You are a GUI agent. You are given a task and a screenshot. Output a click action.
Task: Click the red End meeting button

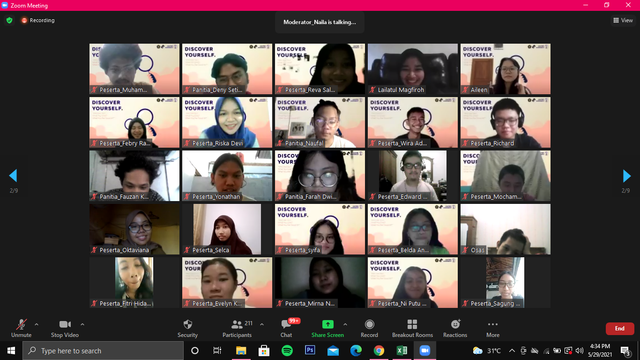pyautogui.click(x=620, y=329)
